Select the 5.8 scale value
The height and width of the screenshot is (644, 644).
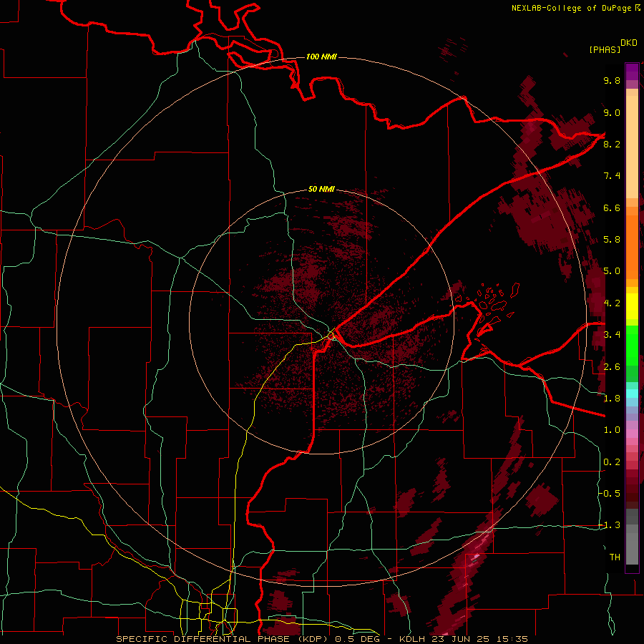612,239
